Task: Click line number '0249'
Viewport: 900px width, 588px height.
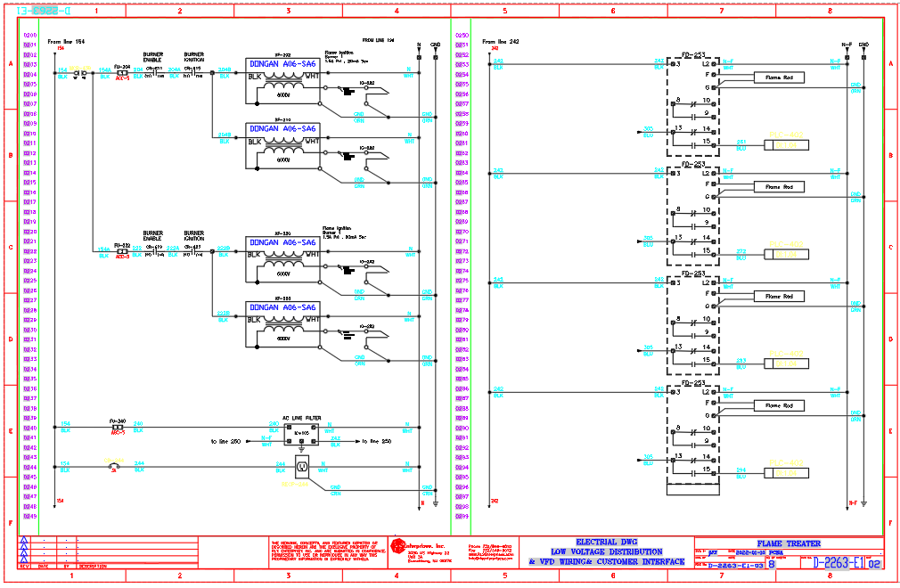Action: coord(29,517)
